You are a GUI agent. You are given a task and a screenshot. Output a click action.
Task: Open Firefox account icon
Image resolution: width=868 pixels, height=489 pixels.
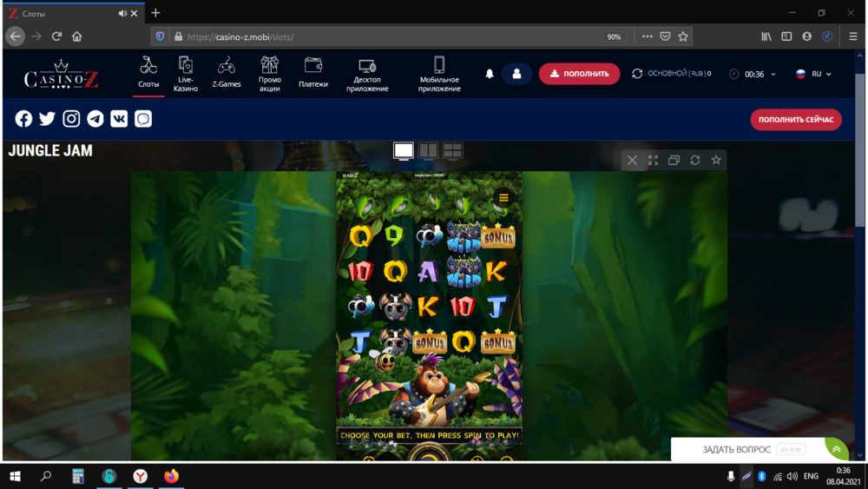[806, 36]
